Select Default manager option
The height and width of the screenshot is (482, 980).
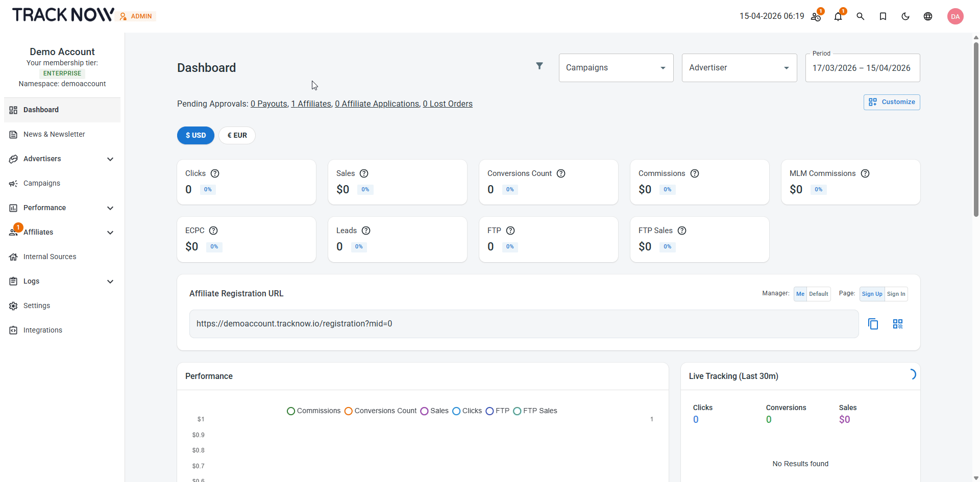(x=819, y=294)
